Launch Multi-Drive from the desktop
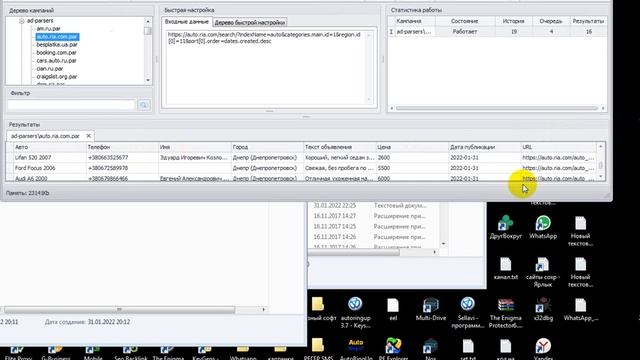This screenshot has height=360, width=640. click(430, 309)
